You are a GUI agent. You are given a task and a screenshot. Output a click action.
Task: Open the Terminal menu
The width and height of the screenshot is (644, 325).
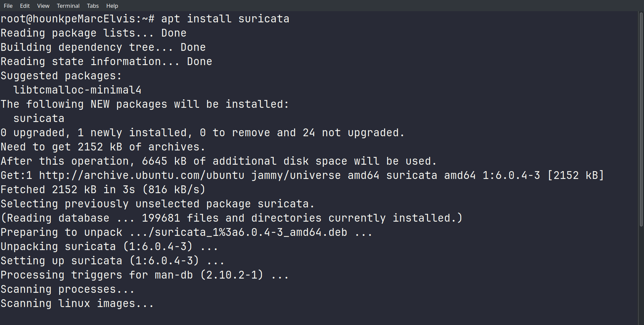(68, 6)
